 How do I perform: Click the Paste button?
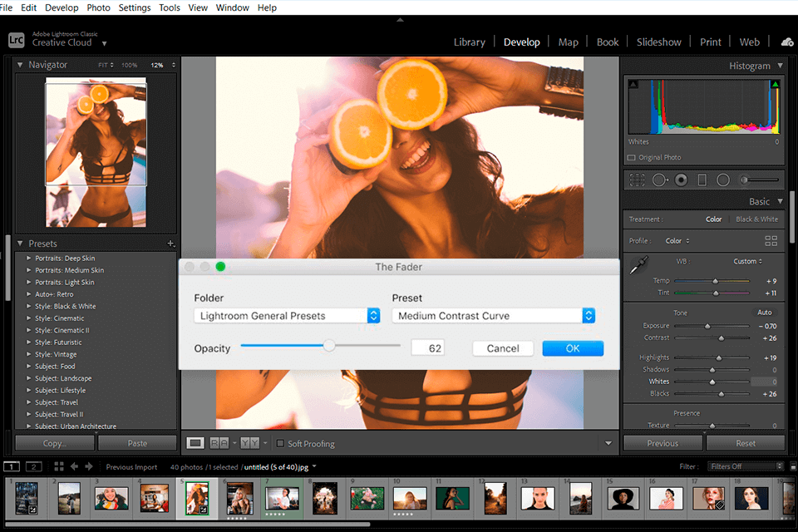click(x=137, y=443)
